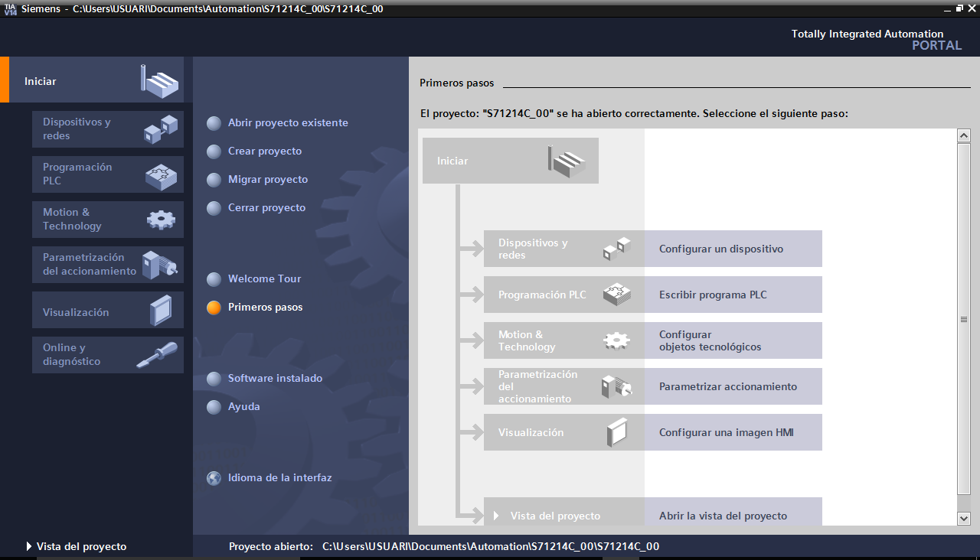980x560 pixels.
Task: Choose the Abrir proyecto existente option
Action: coord(288,123)
